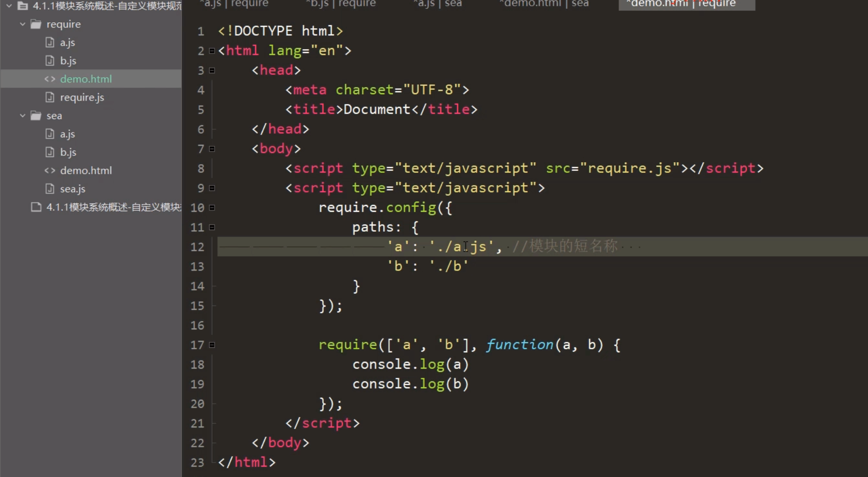Click the function keyword on line 17

click(519, 345)
